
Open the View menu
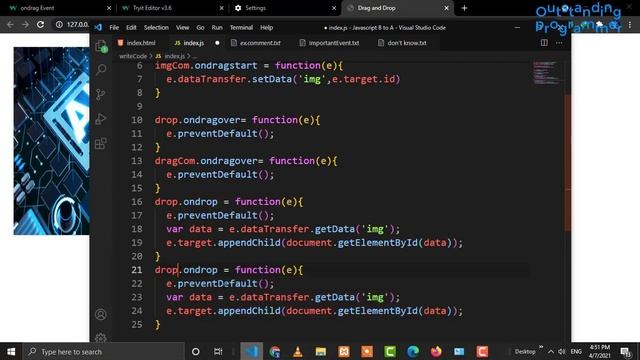[x=182, y=27]
